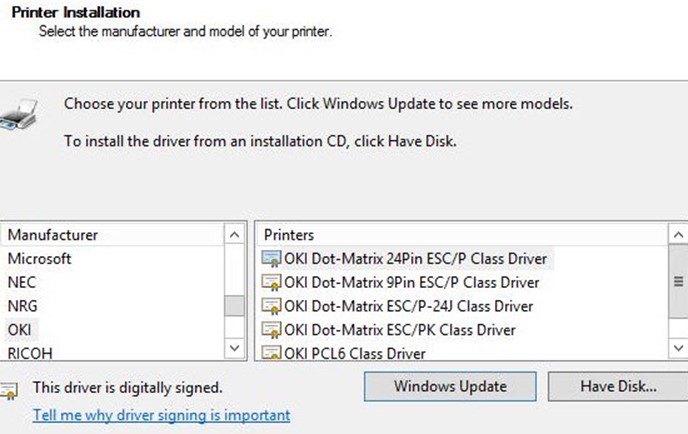Select RICOH in the Manufacturer list

pyautogui.click(x=30, y=353)
